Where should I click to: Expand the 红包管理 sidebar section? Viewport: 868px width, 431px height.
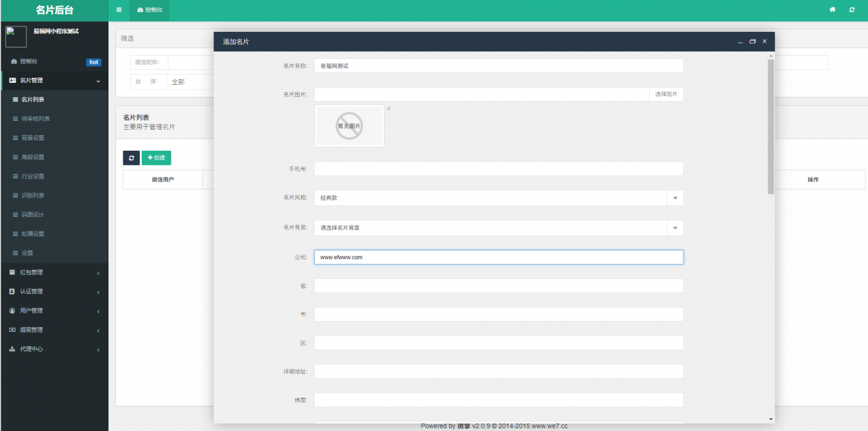pos(54,272)
